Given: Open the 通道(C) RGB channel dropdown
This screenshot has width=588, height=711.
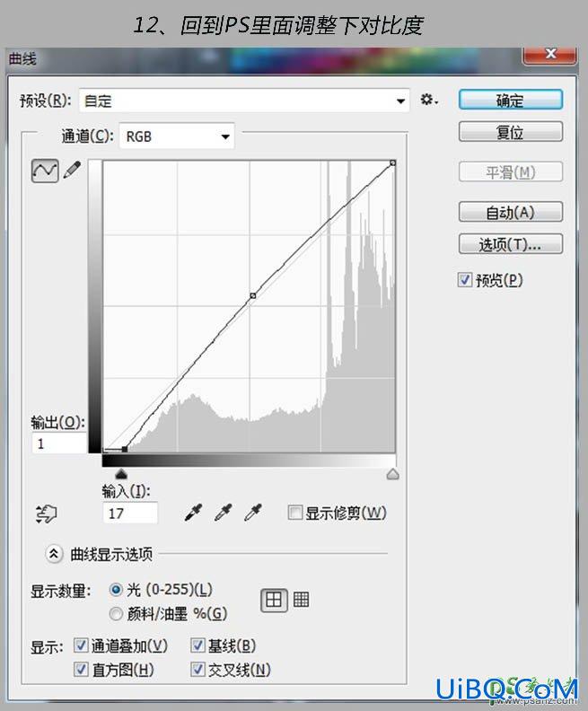Looking at the screenshot, I should (177, 136).
